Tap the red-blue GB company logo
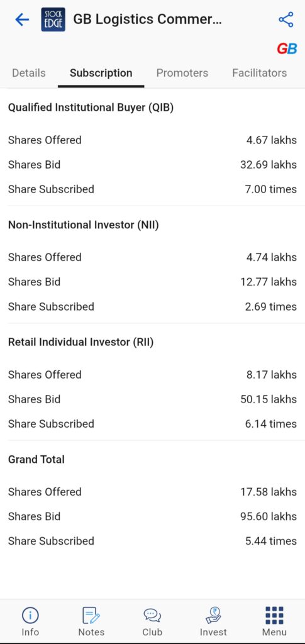This screenshot has height=644, width=305. click(x=287, y=49)
